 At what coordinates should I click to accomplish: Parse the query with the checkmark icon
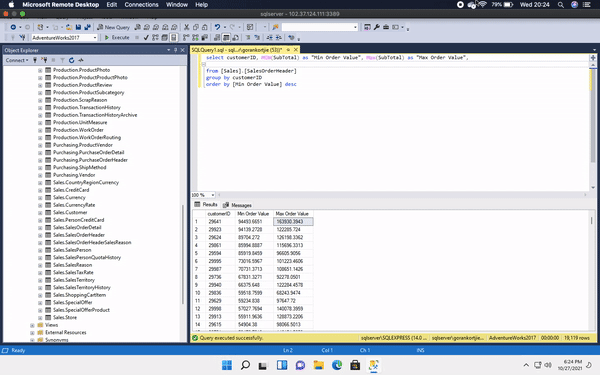pos(146,38)
